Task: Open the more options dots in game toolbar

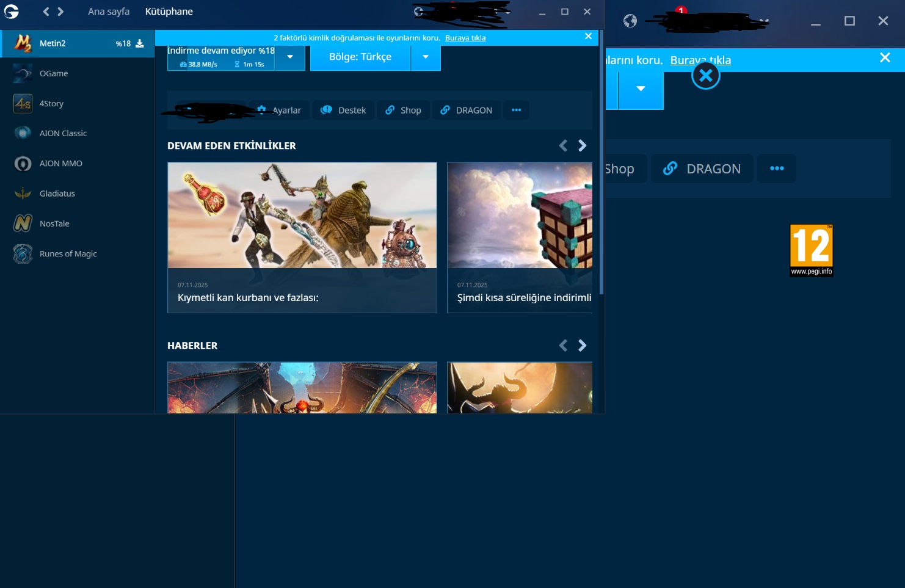Action: (x=517, y=110)
